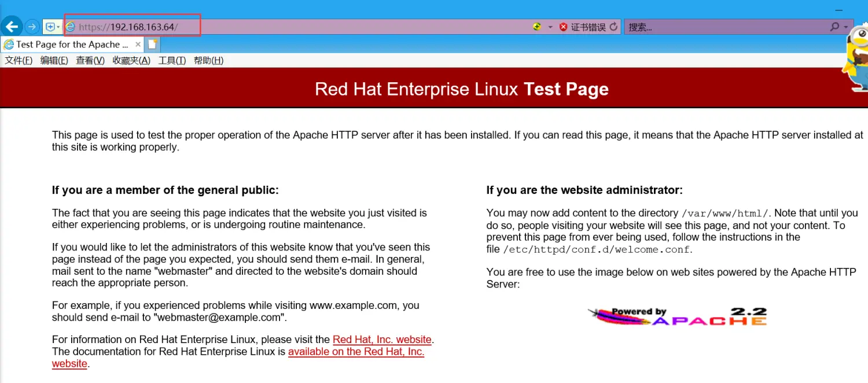
Task: Click the red certificate error icon
Action: tap(564, 27)
